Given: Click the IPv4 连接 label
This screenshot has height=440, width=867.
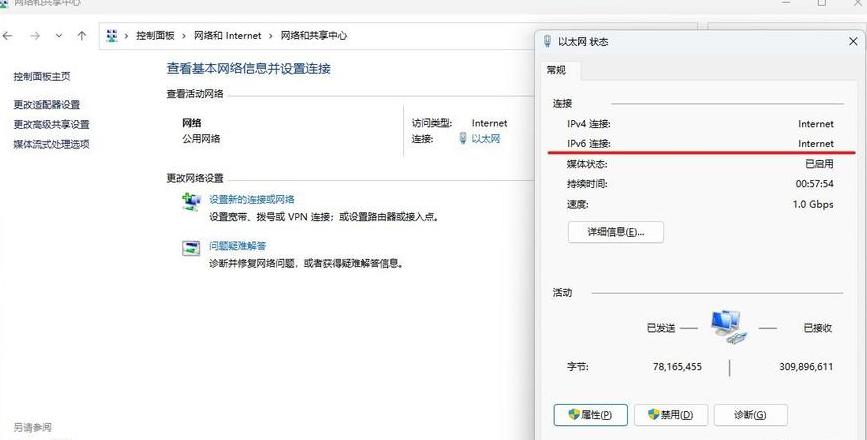Looking at the screenshot, I should tap(589, 124).
